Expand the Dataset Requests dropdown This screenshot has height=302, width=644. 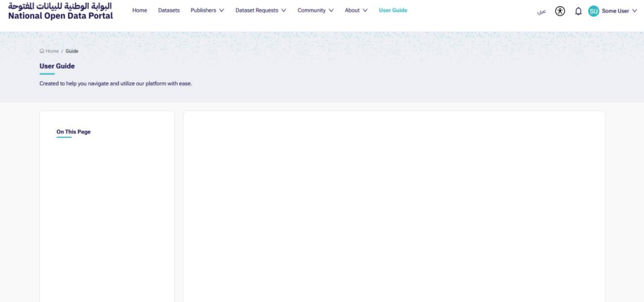point(260,10)
